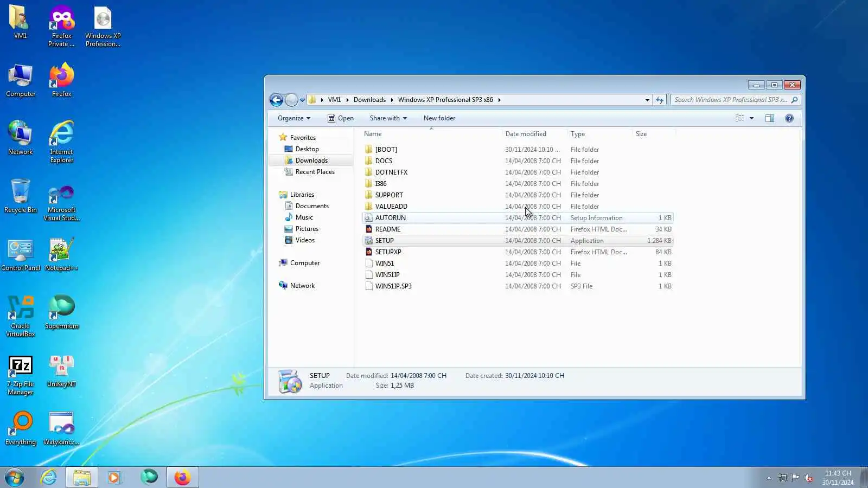Expand the view options dropdown arrow

coord(751,118)
